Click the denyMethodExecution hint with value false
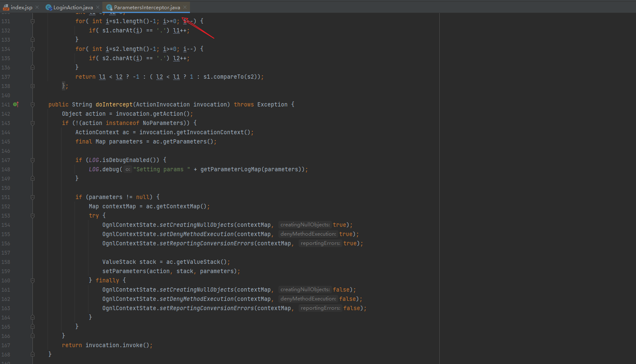Viewport: 636px width, 364px height. point(308,299)
